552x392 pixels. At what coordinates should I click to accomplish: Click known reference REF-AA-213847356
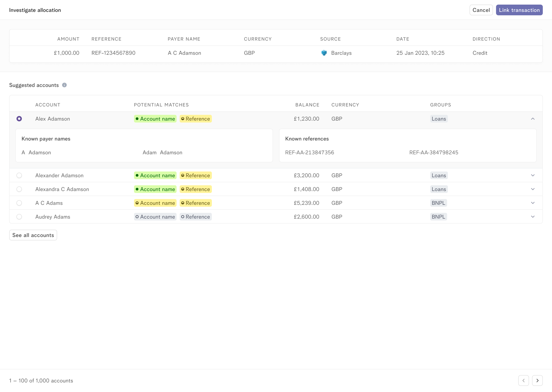pos(309,153)
